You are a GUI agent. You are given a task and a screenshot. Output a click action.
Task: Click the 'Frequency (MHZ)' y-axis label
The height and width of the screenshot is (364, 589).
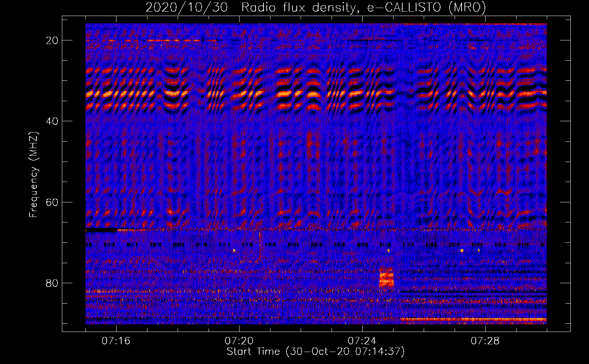33,174
